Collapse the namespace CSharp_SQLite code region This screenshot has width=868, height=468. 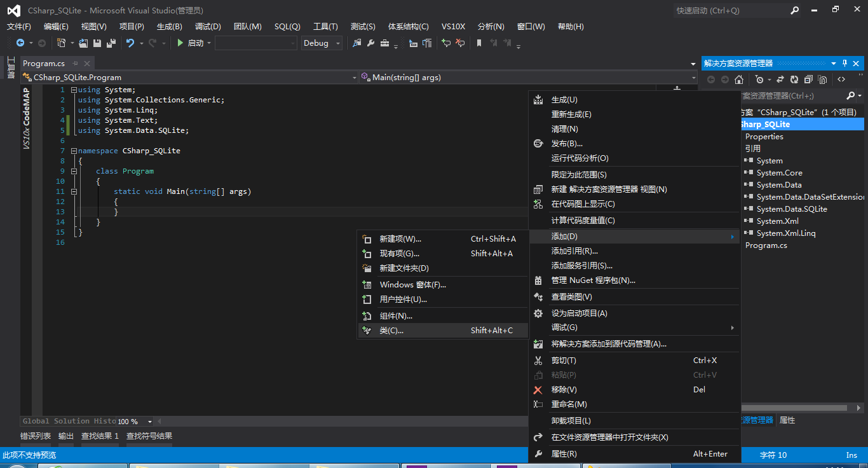click(x=74, y=151)
